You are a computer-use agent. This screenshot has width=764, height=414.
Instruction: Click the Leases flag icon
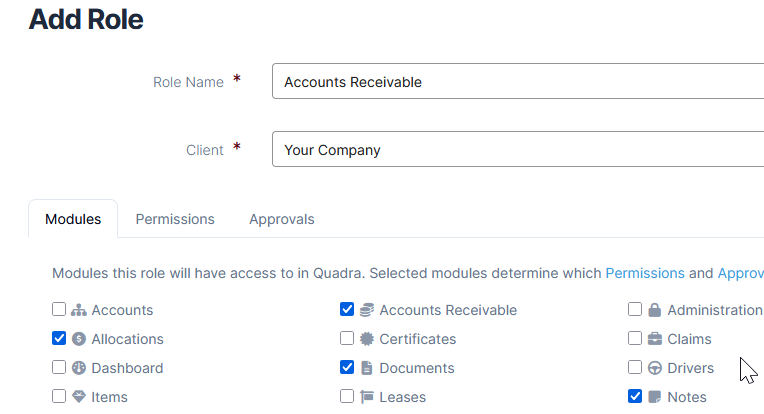click(x=367, y=397)
